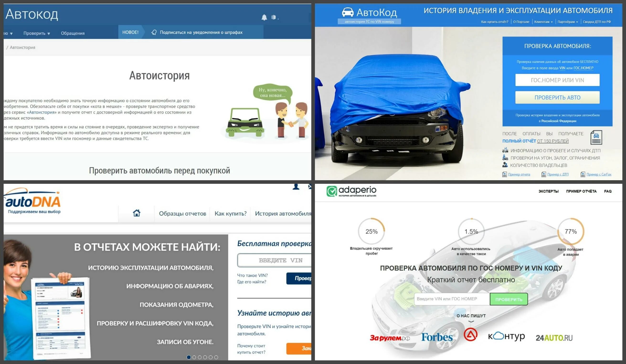Screen dimensions: 626x364
Task: Open the Образцы отчетов tab
Action: tap(183, 214)
